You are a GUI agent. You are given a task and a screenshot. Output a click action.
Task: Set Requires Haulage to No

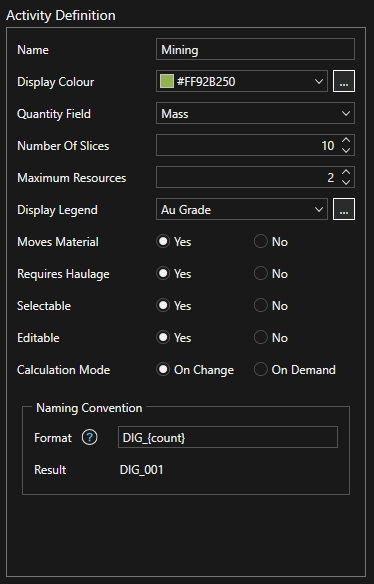pyautogui.click(x=271, y=274)
